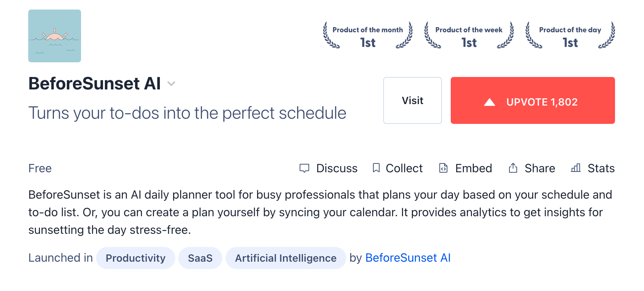Click the BeforeSunset AI product logo
This screenshot has height=291, width=644.
click(54, 36)
